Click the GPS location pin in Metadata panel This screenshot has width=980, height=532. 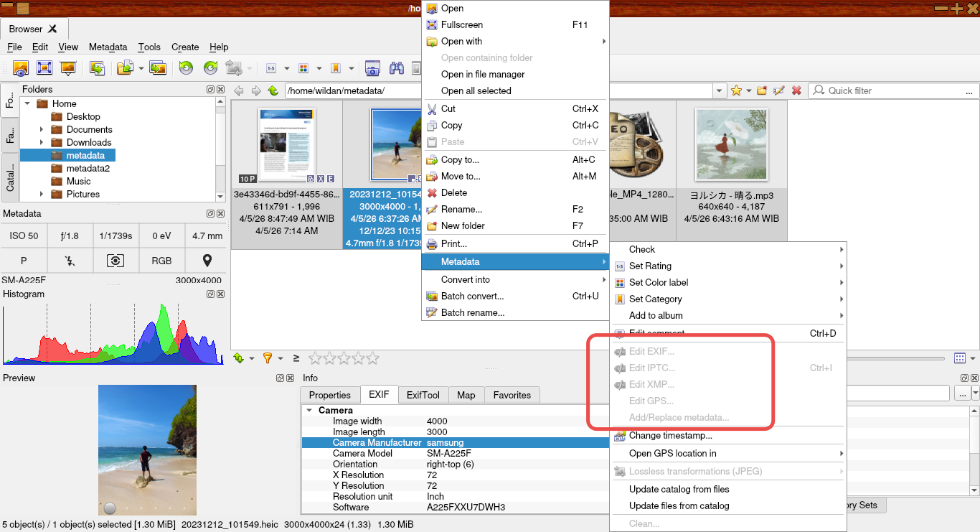click(207, 261)
